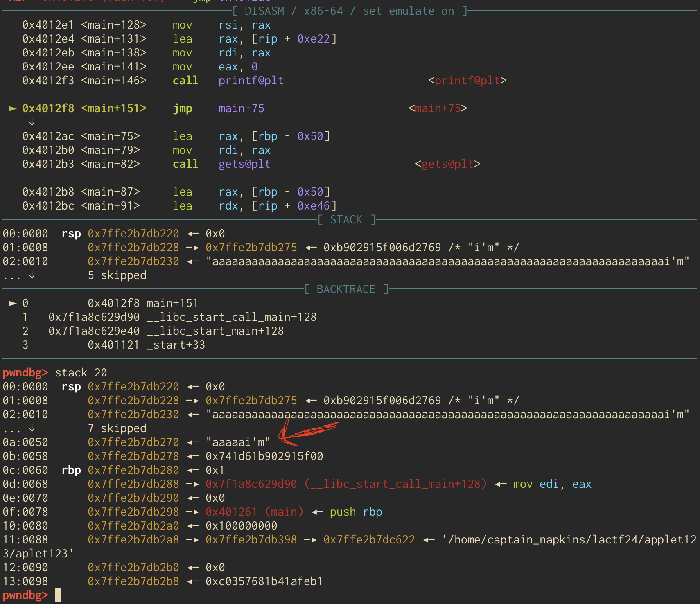
Task: Select the BACKTRACE section header
Action: pos(346,289)
